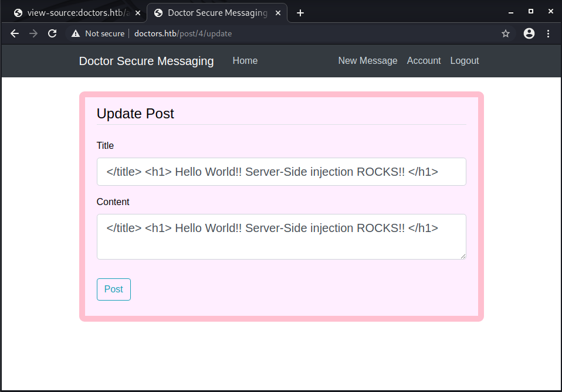Click the forward navigation arrow
Screen dimensions: 562x392
coord(33,34)
